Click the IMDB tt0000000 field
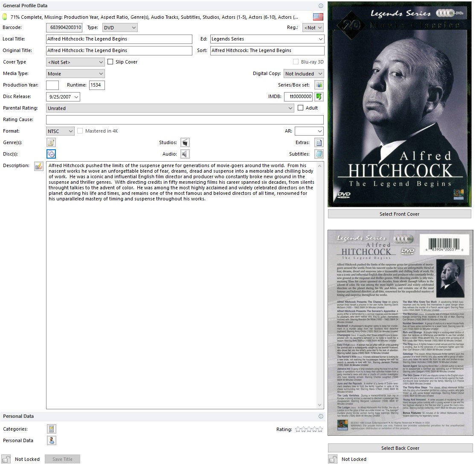Screen dimensions: 476x466 pyautogui.click(x=299, y=96)
